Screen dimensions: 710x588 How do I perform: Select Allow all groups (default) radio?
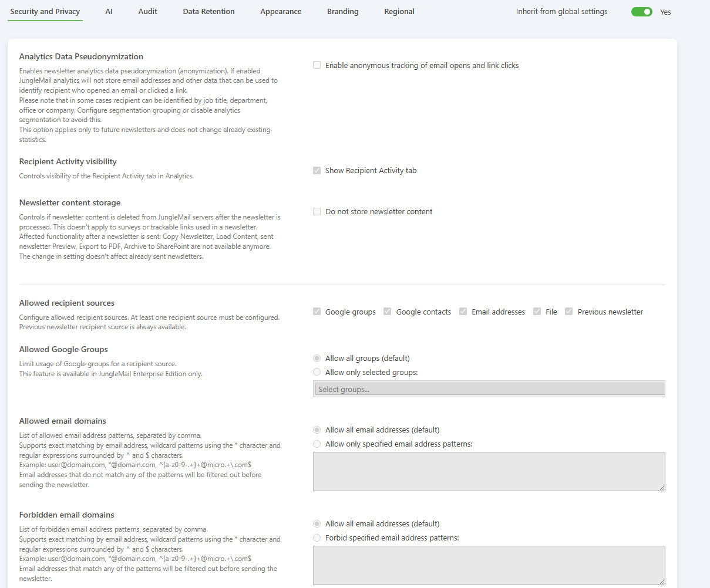(x=317, y=358)
